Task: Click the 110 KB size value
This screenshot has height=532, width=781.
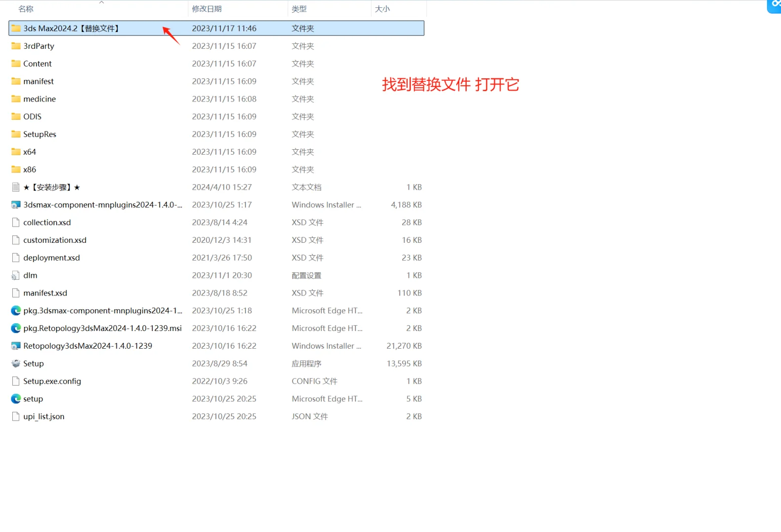Action: click(409, 293)
